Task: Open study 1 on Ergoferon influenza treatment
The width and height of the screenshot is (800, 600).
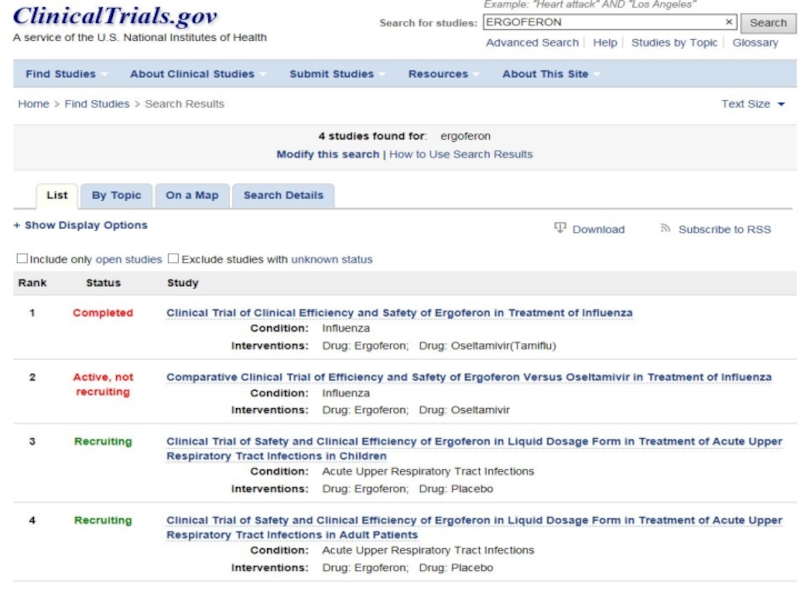Action: tap(399, 313)
